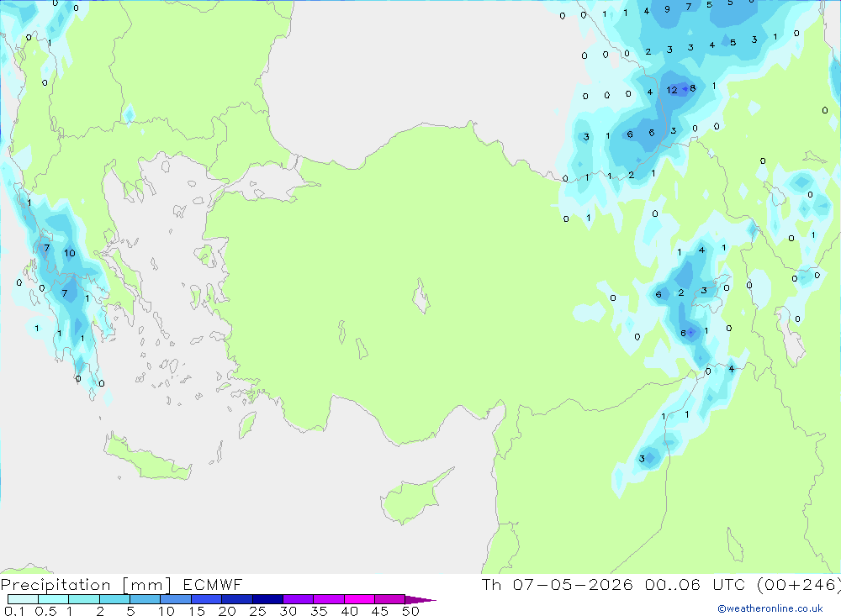This screenshot has width=841, height=616.
Task: Click the legend label '0.1'
Action: click(x=14, y=611)
